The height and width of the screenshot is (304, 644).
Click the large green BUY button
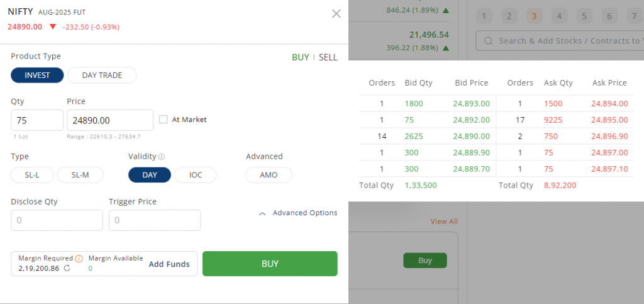(x=270, y=264)
